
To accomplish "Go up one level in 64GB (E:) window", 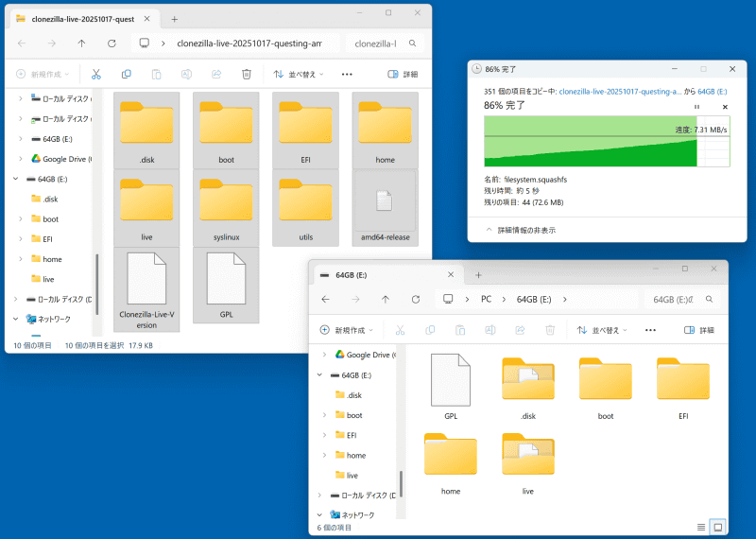I will (x=386, y=299).
